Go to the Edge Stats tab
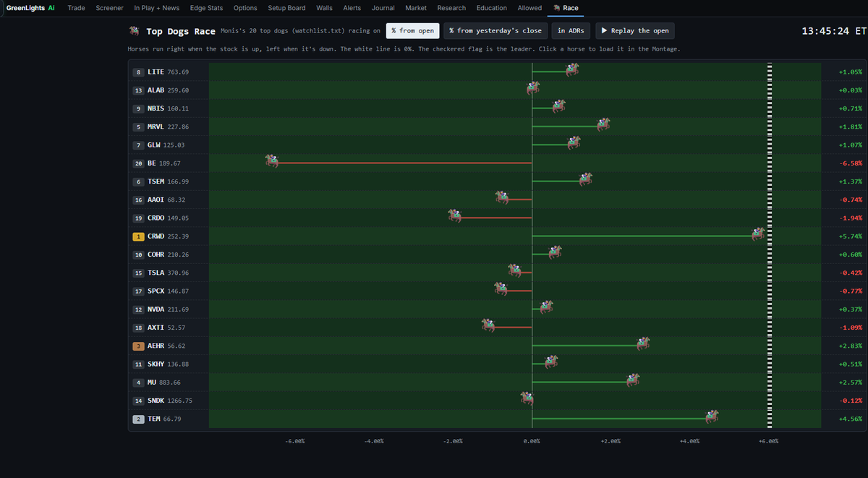 205,8
